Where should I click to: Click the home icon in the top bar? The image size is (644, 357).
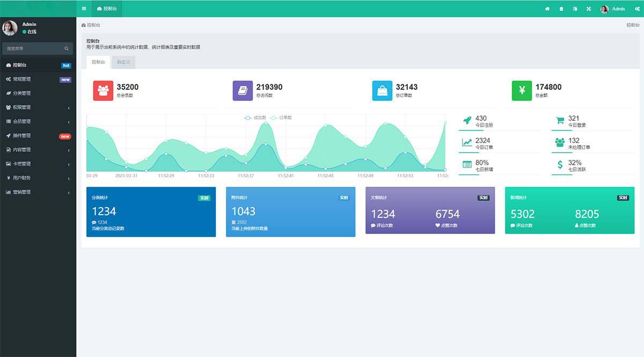click(547, 9)
